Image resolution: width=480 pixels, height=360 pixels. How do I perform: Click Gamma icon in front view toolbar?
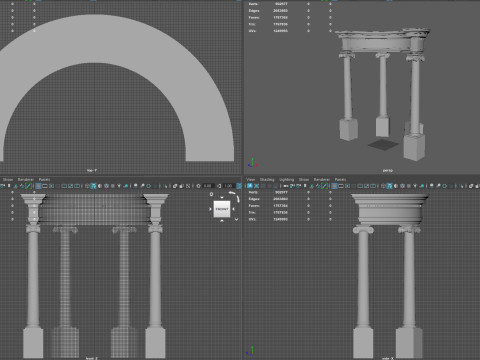click(220, 186)
